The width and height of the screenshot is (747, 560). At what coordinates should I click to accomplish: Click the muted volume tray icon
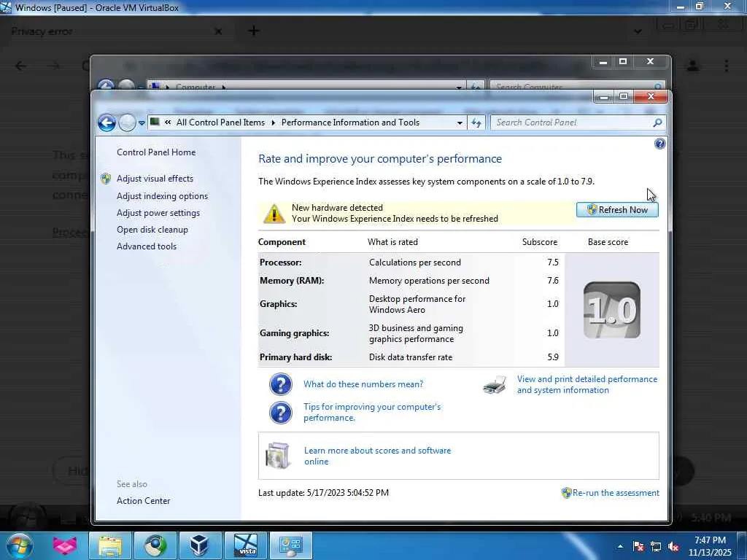[x=673, y=546]
